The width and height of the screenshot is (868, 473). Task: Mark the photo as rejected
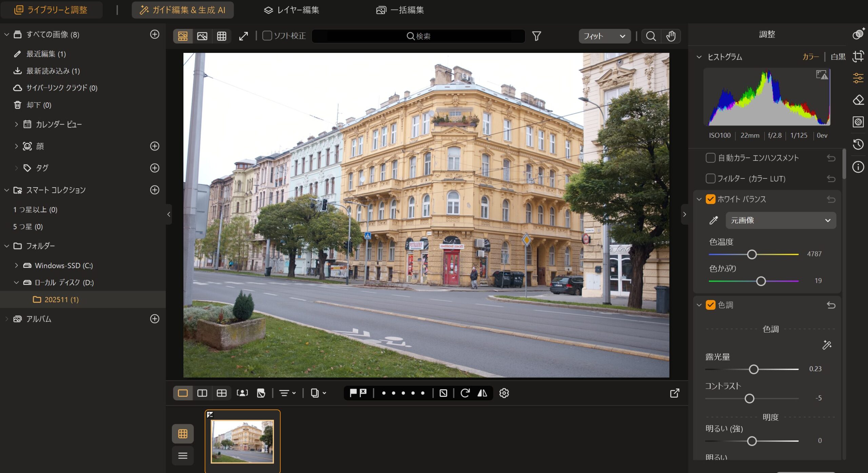(363, 393)
